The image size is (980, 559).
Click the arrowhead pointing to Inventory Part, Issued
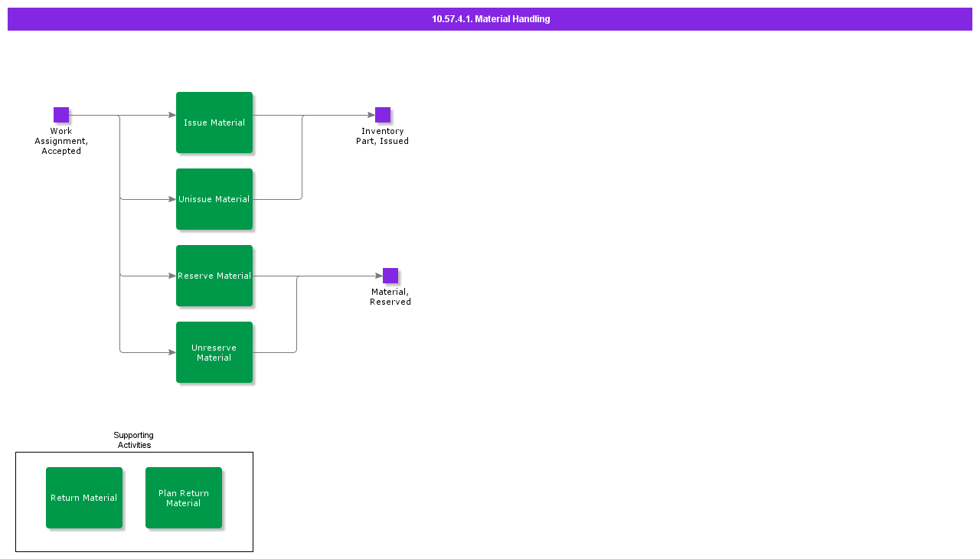pyautogui.click(x=371, y=116)
